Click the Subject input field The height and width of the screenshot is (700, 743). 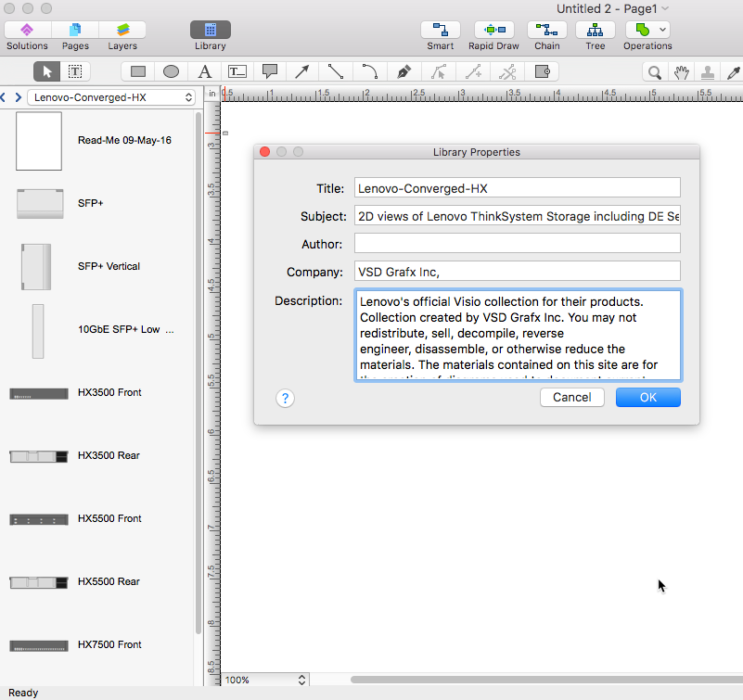(x=517, y=216)
